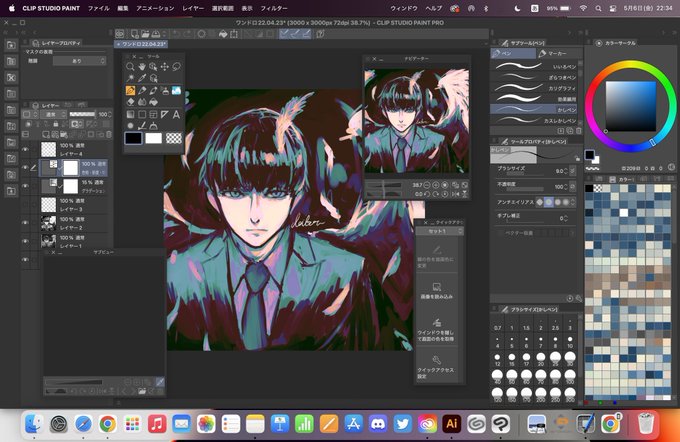Viewport: 680px width, 442px height.
Task: Open mask display あり dropdown in Layer Property
Action: 79,61
